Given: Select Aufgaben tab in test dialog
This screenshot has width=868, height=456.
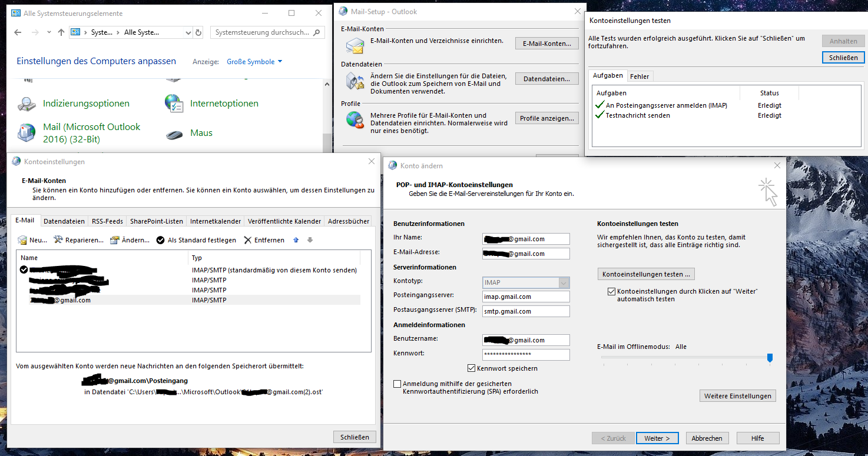Looking at the screenshot, I should coord(608,76).
